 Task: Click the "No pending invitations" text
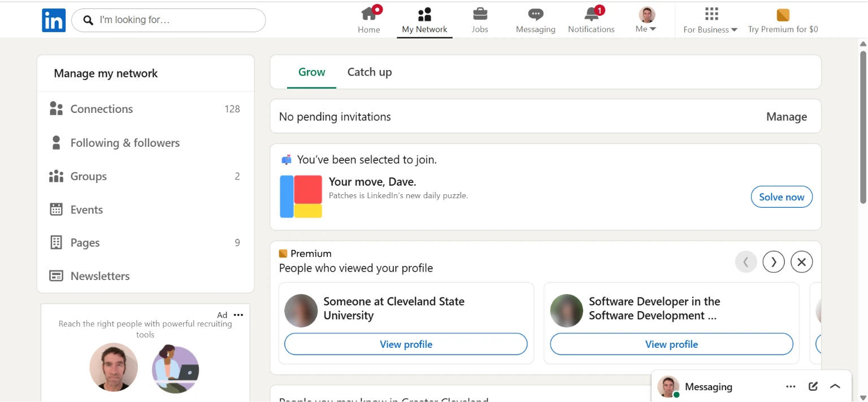(x=335, y=117)
